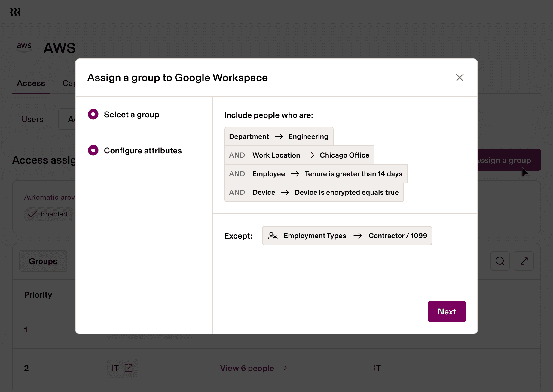Click the Department Engineering rule chip
Image resolution: width=553 pixels, height=392 pixels.
tap(279, 136)
